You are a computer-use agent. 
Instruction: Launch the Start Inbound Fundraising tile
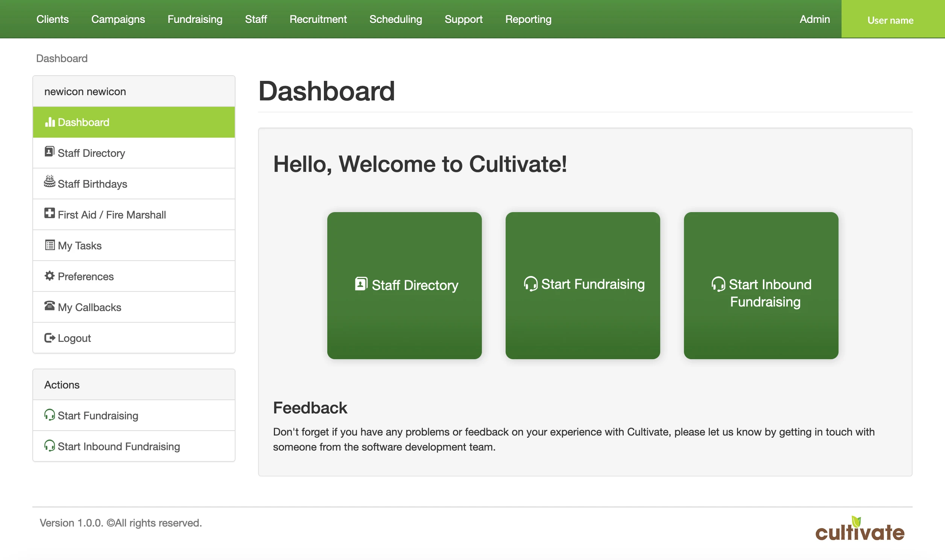pos(761,286)
